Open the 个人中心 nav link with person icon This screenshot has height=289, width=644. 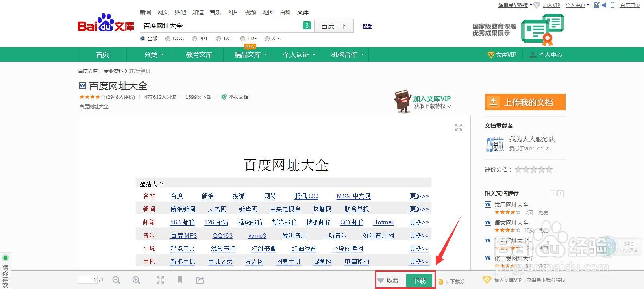pos(546,55)
